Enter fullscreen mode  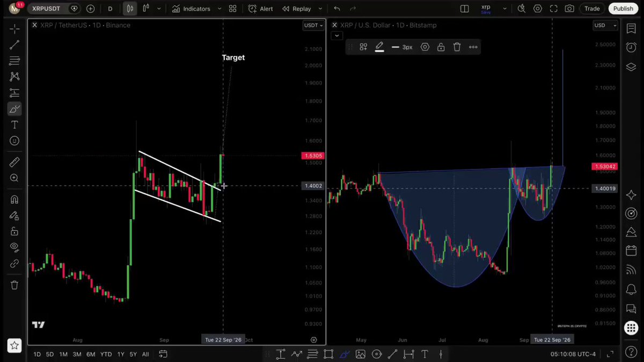point(553,9)
